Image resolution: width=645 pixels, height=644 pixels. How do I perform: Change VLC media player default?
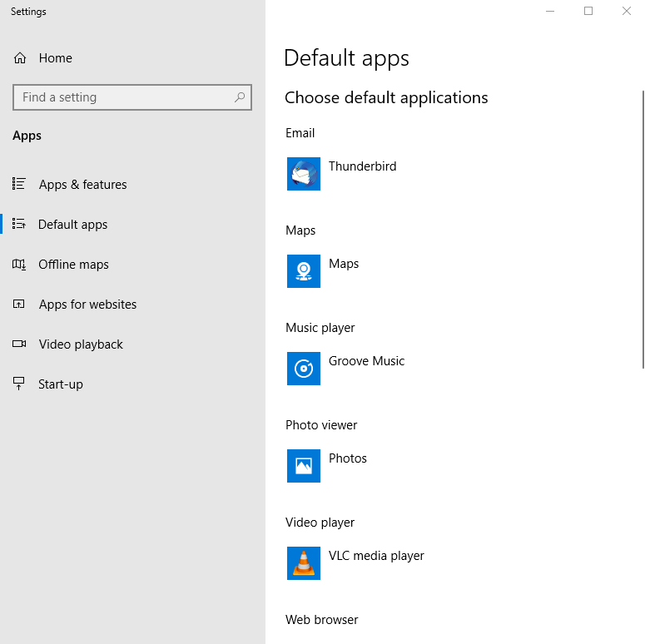pos(376,556)
